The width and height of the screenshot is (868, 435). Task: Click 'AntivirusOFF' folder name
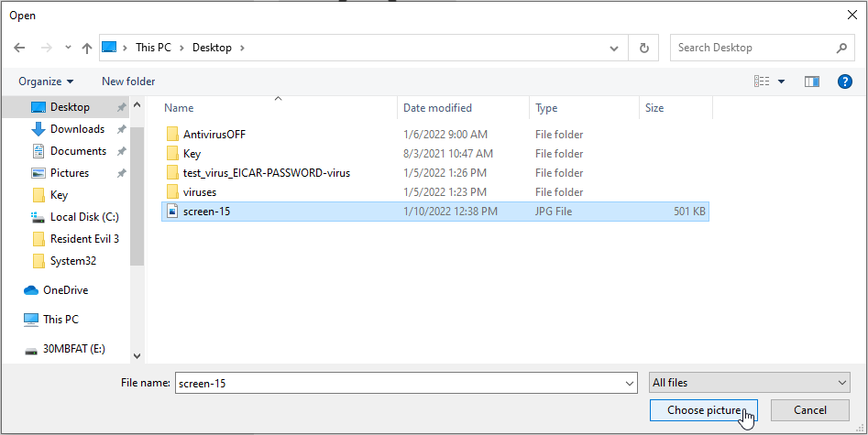click(x=214, y=135)
